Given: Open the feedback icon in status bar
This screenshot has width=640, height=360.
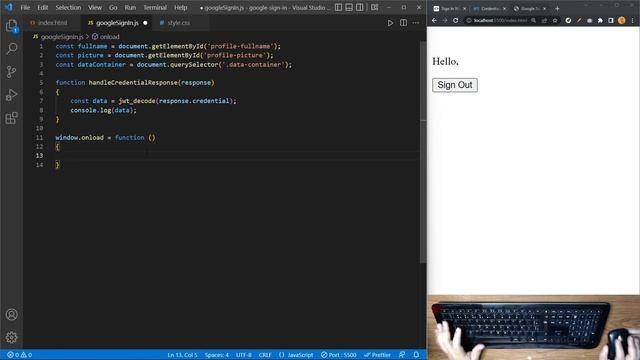Looking at the screenshot, I should click(x=402, y=355).
